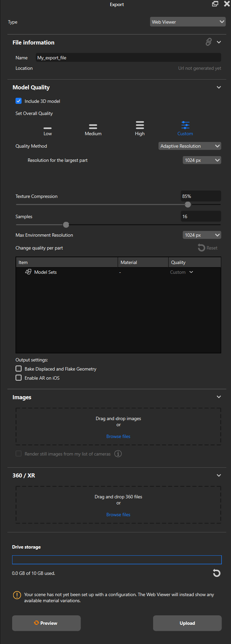Click the Upload button

coord(187,623)
